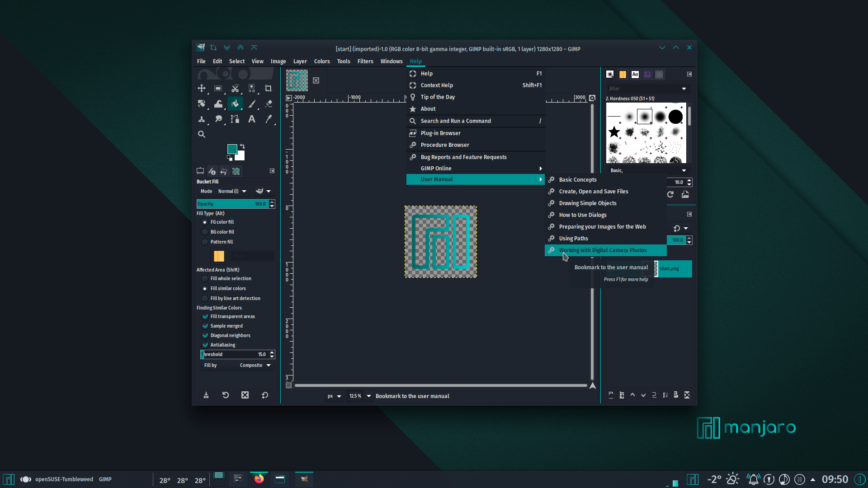The height and width of the screenshot is (488, 868).
Task: Close the start.png image tab
Action: 316,80
